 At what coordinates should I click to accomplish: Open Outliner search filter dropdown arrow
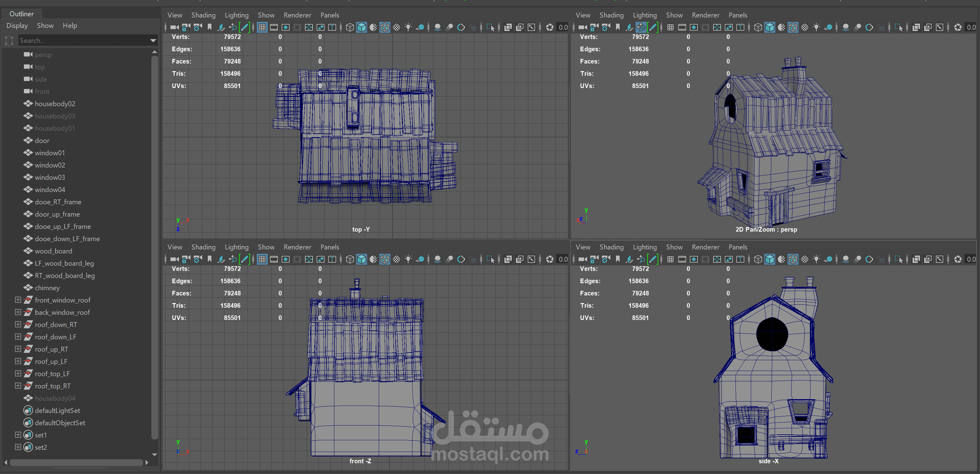click(153, 40)
